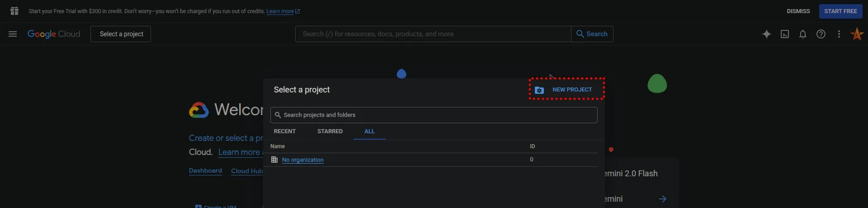Click the Name column header
The width and height of the screenshot is (868, 208).
coord(278,146)
